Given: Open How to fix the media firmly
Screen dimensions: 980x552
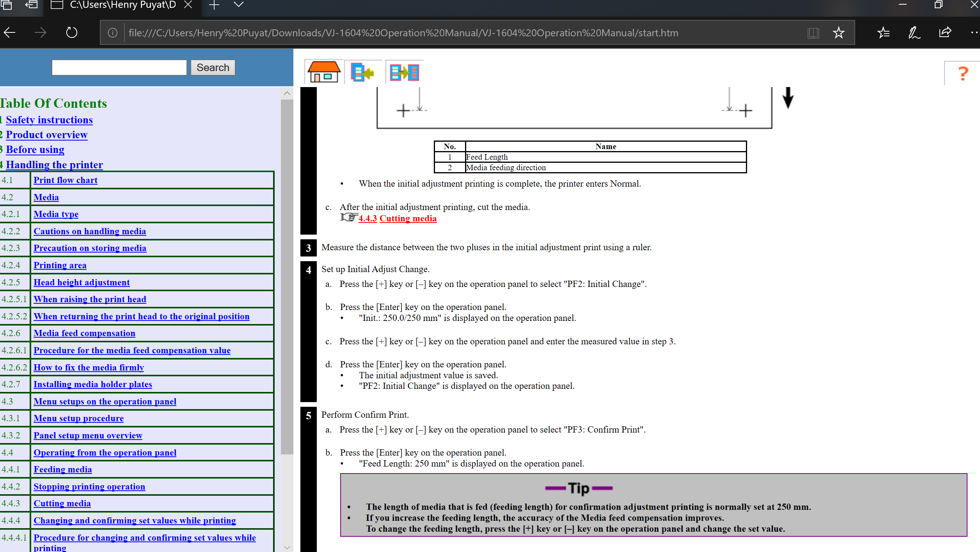Looking at the screenshot, I should tap(89, 368).
